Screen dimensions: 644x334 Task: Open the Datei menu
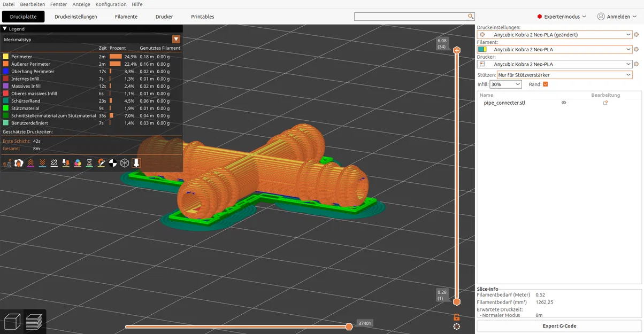tap(9, 4)
